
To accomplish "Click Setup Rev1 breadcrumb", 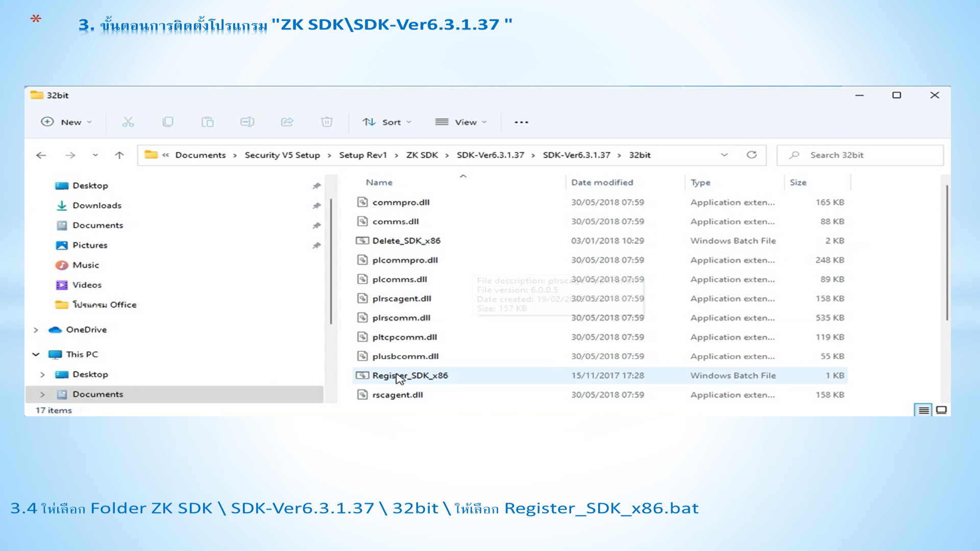I will pyautogui.click(x=363, y=155).
